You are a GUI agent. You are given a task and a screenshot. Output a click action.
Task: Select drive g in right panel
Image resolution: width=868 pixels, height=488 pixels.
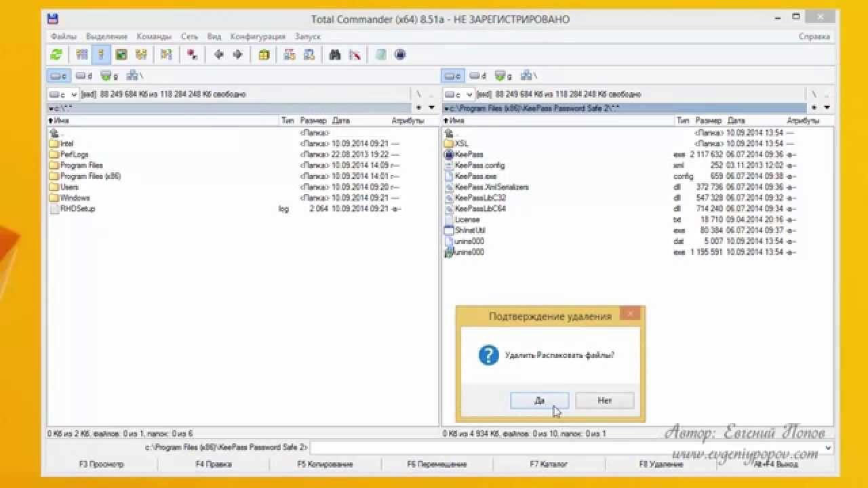point(503,76)
